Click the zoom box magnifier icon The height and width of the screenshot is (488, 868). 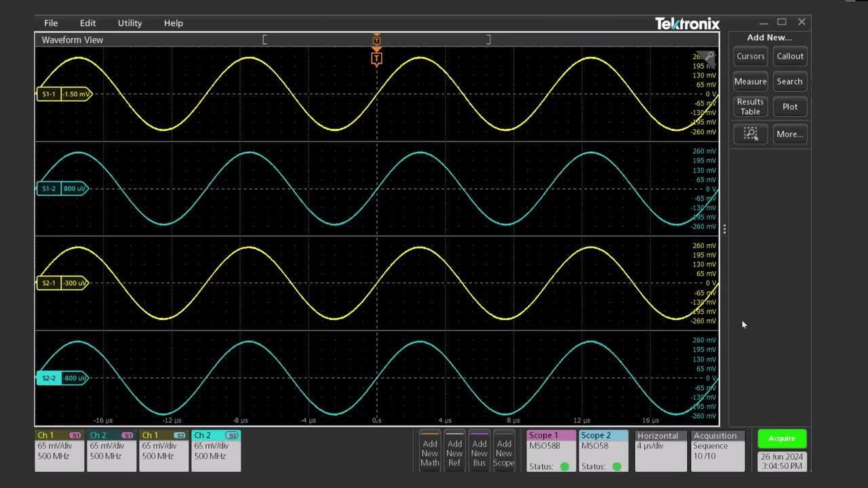pyautogui.click(x=750, y=134)
